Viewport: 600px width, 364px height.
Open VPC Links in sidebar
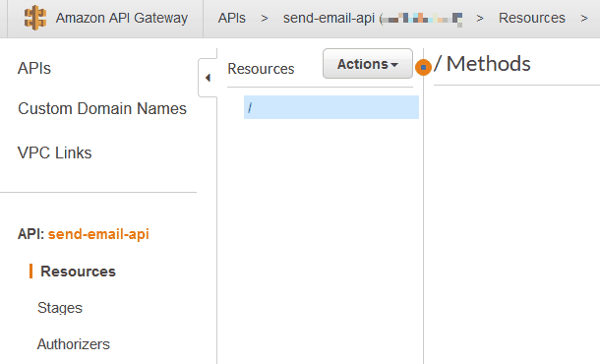[55, 152]
